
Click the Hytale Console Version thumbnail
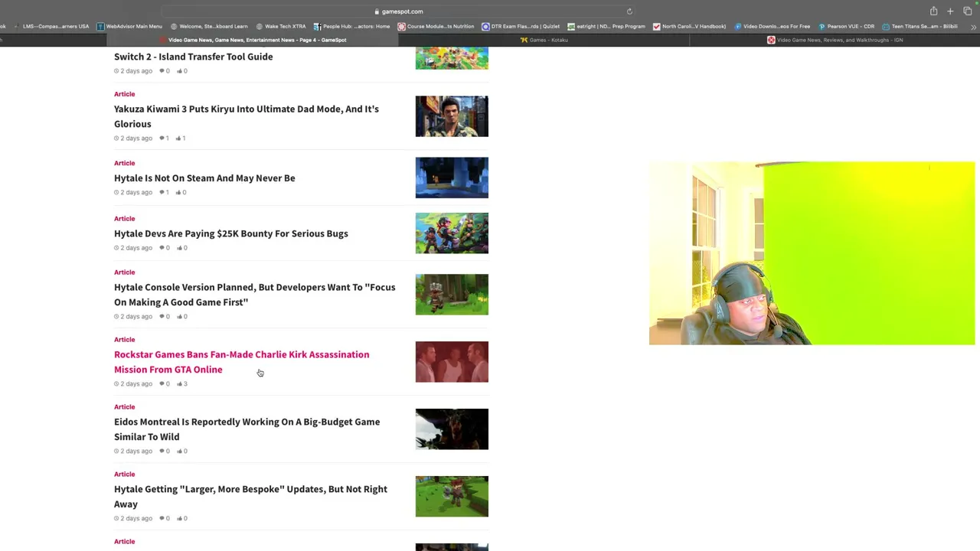click(452, 295)
